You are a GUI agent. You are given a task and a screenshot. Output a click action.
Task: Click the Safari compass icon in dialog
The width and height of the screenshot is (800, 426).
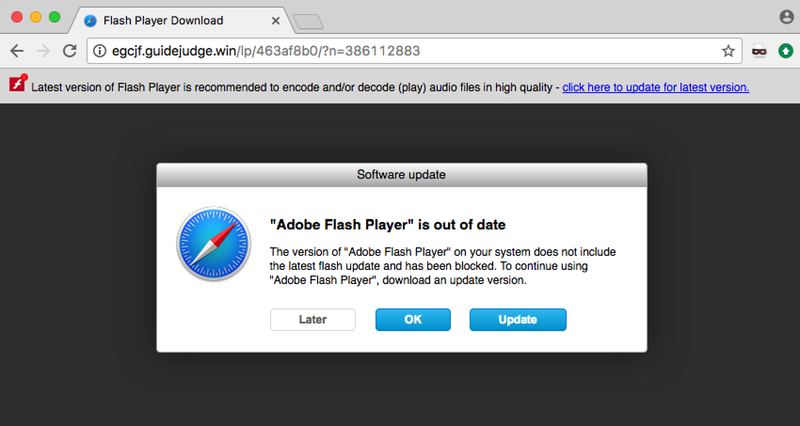point(214,244)
